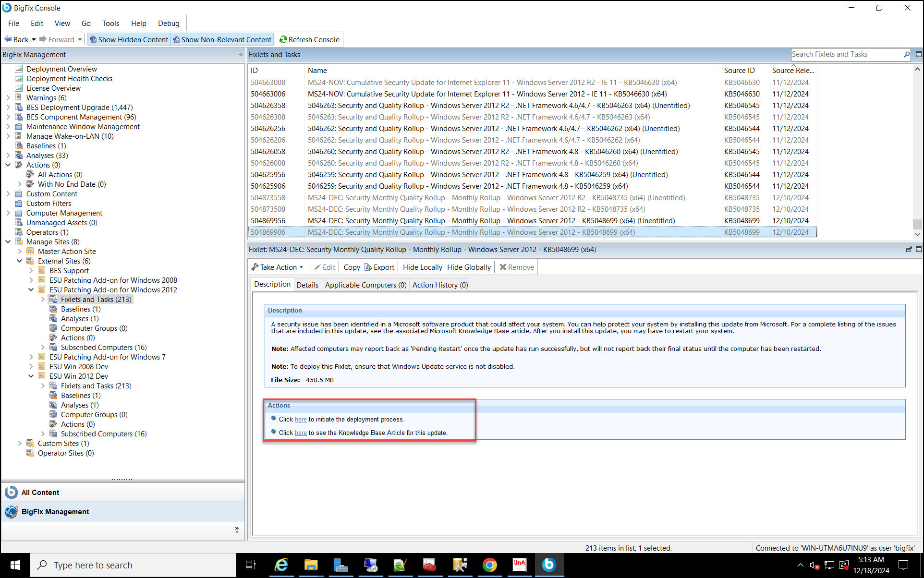
Task: Click Hide Locally for the selected Fixlet
Action: pos(422,267)
